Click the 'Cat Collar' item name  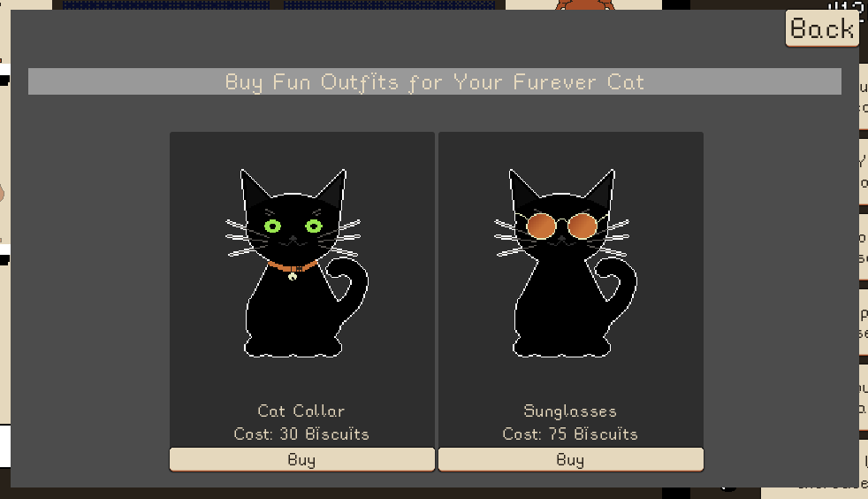[x=301, y=411]
